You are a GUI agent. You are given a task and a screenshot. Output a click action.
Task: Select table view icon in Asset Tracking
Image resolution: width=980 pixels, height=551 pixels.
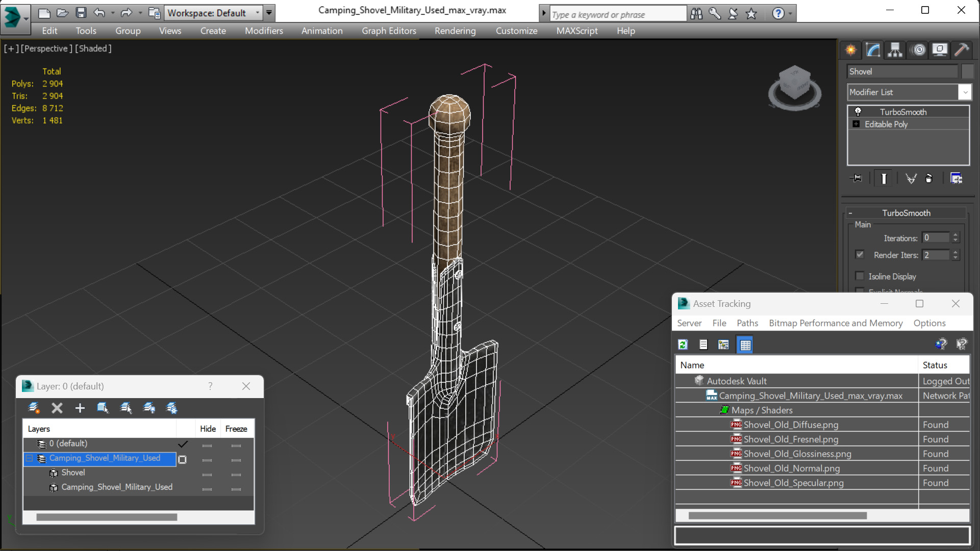tap(745, 345)
